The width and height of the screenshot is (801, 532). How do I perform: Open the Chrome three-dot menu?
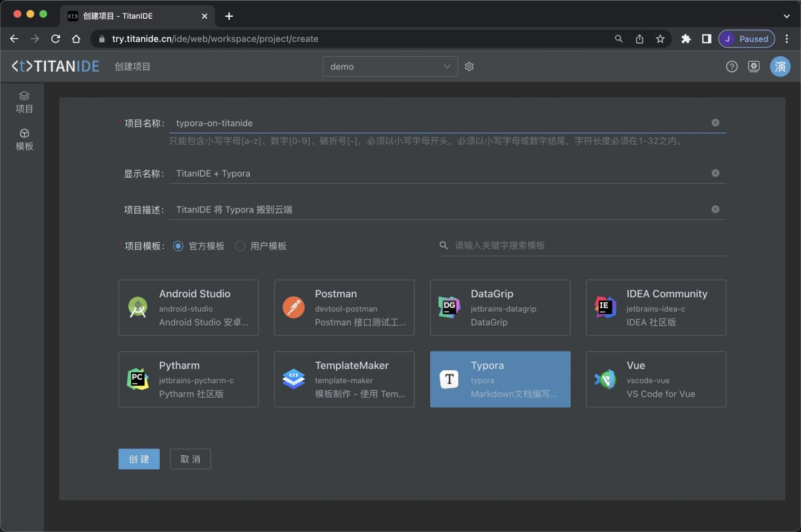(x=787, y=39)
